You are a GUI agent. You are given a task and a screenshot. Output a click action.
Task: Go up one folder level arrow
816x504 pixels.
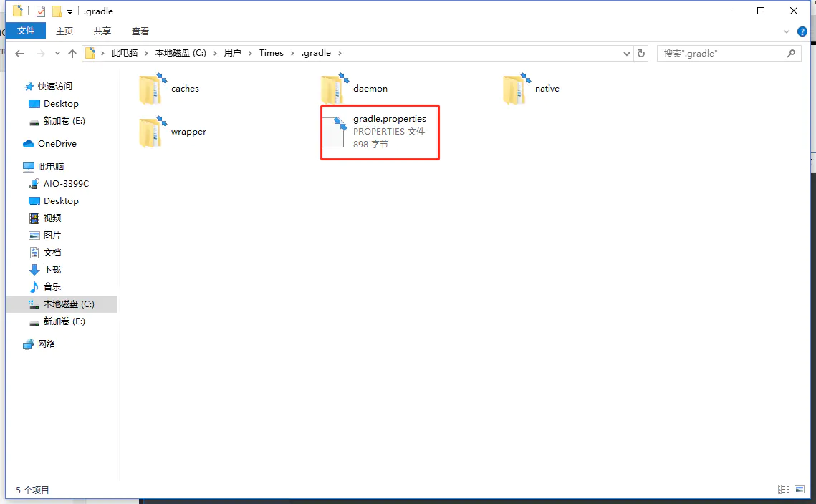click(x=72, y=54)
